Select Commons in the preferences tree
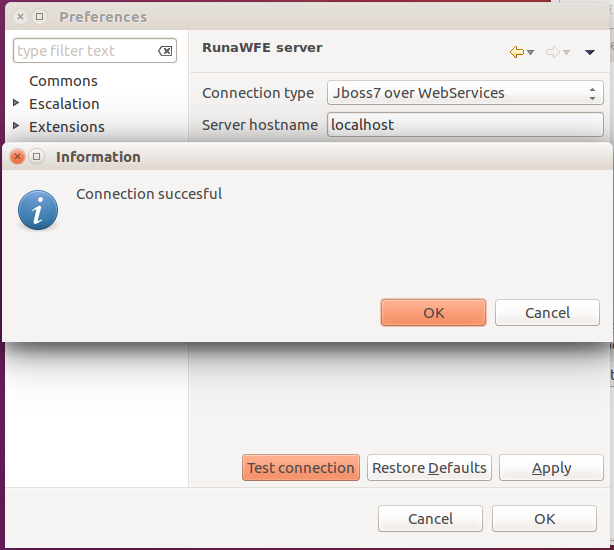Image resolution: width=614 pixels, height=550 pixels. (63, 80)
